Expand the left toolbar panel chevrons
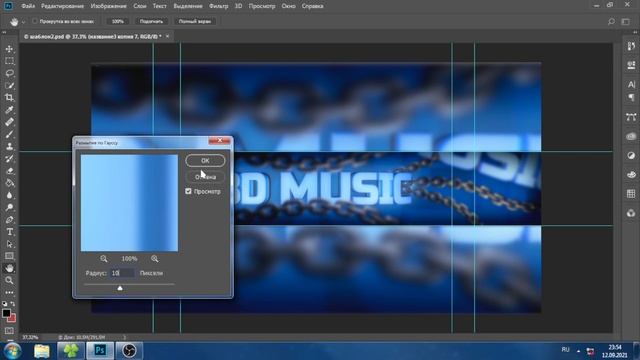Viewport: 640px width, 360px height. pos(4,31)
